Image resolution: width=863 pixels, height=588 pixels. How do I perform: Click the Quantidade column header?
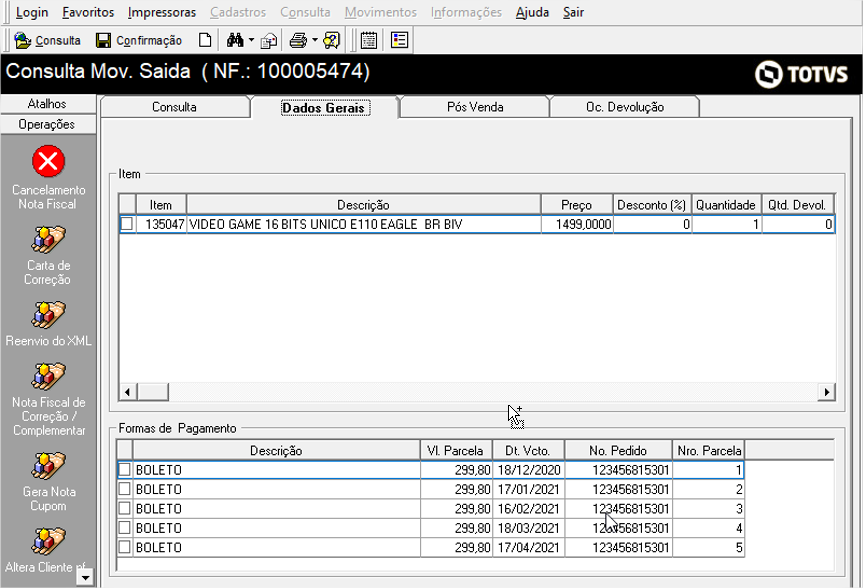(x=726, y=205)
